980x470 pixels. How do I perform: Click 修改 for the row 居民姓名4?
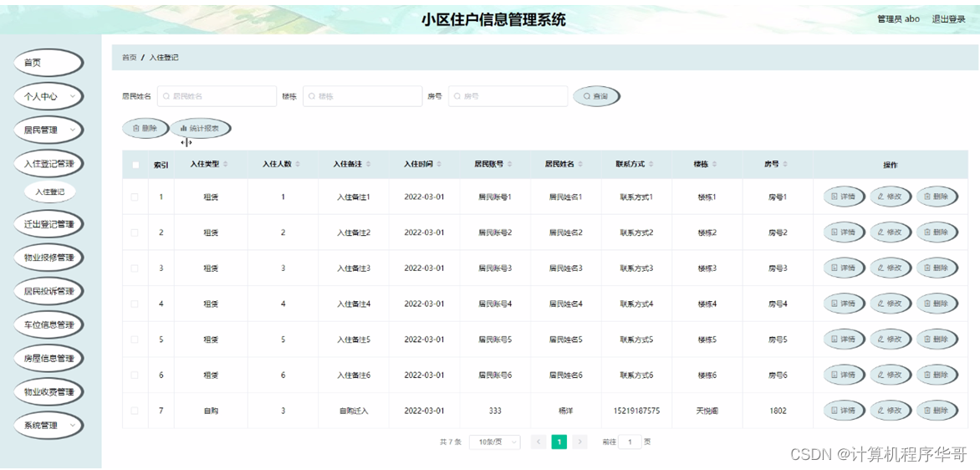click(891, 304)
